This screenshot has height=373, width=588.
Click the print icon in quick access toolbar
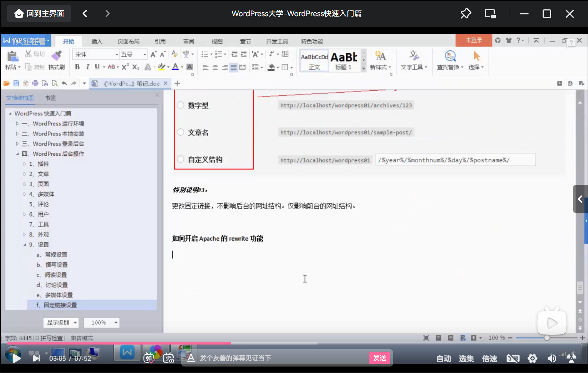click(35, 83)
